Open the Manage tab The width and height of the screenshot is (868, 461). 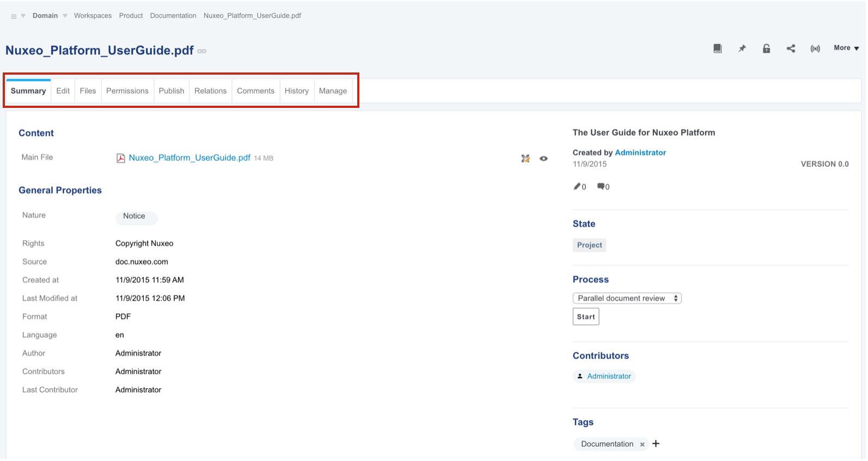[333, 91]
